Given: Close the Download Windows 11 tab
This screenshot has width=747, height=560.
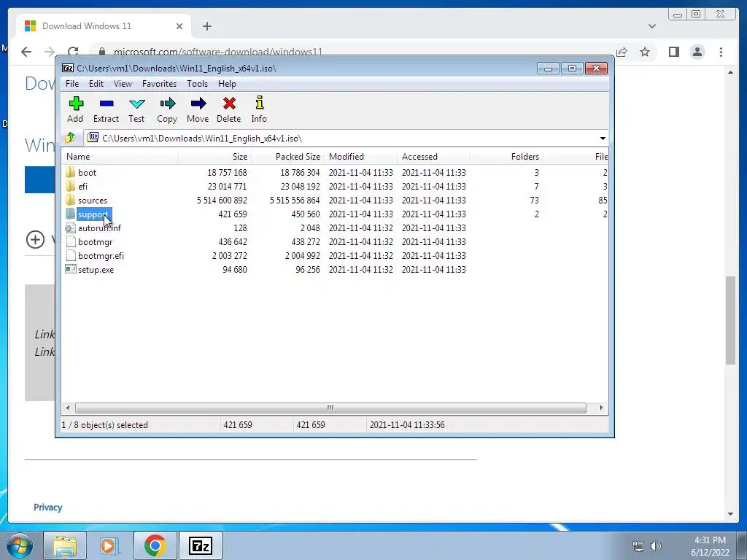Looking at the screenshot, I should [x=179, y=26].
